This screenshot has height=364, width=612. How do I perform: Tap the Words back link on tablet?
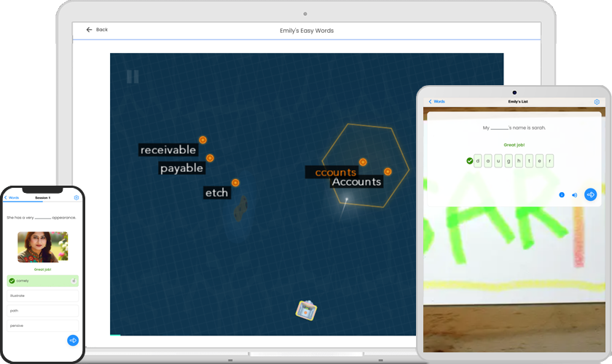436,101
